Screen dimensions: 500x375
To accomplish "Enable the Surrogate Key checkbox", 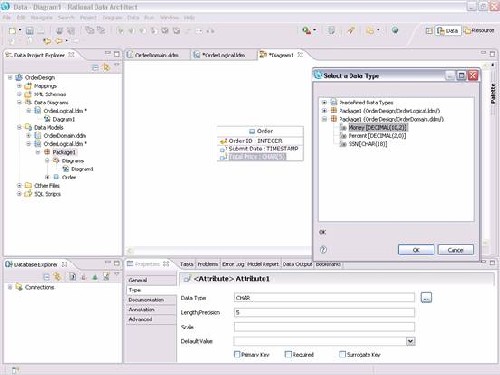I will (x=342, y=354).
